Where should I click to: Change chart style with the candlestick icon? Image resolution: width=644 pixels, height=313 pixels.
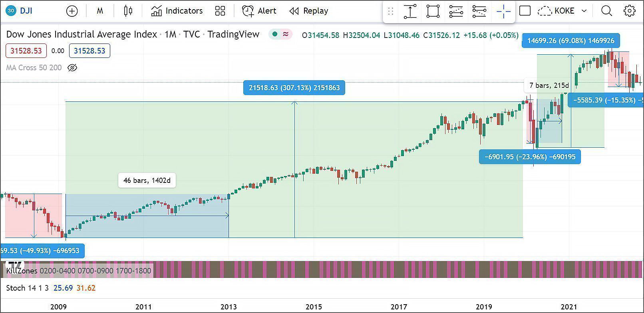128,11
